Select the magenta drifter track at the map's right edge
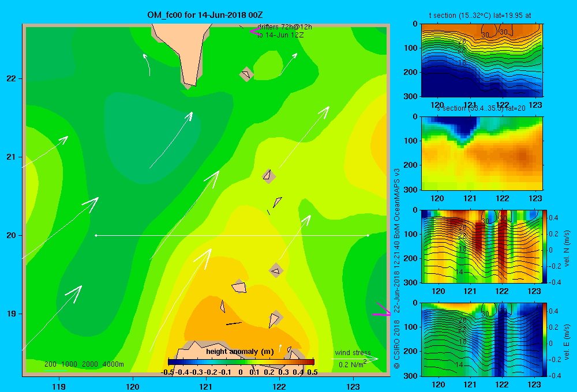 (381, 310)
